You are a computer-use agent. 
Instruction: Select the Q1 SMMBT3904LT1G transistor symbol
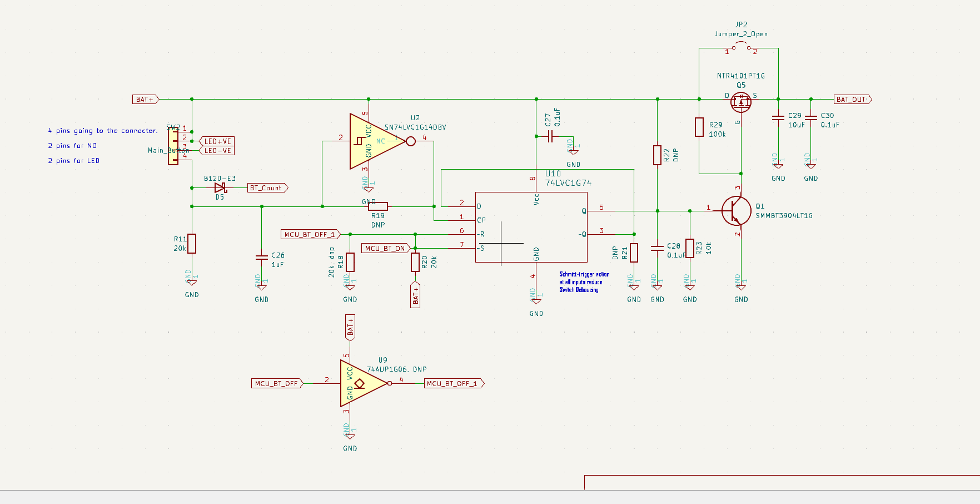pyautogui.click(x=735, y=211)
